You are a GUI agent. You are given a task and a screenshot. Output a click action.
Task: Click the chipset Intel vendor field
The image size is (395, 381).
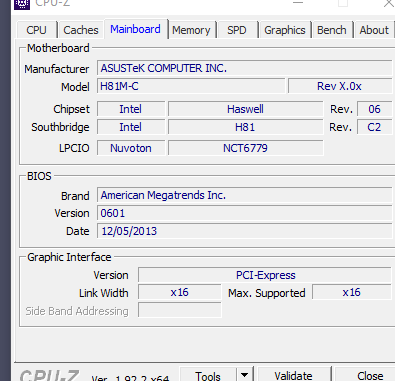pos(131,109)
